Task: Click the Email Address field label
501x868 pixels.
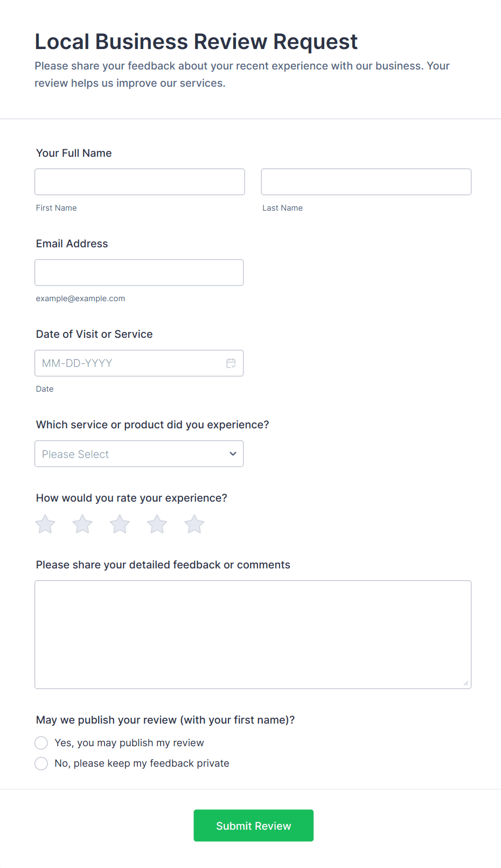Action: [x=72, y=244]
